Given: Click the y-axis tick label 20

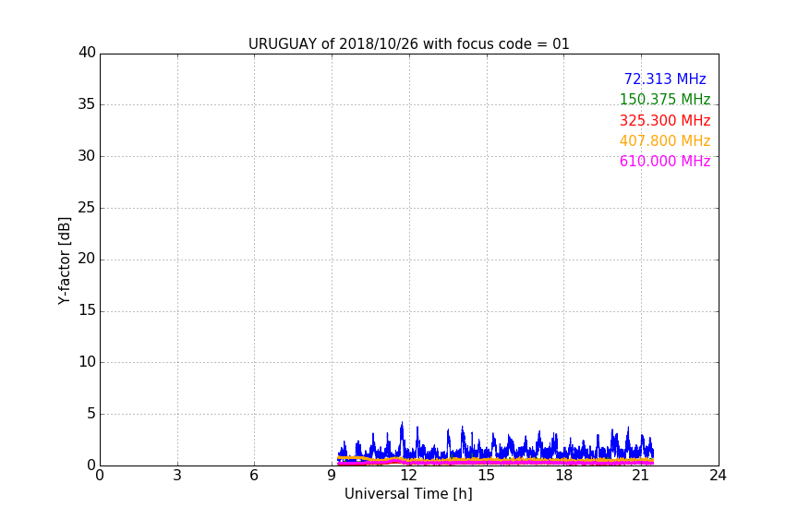Looking at the screenshot, I should (87, 259).
